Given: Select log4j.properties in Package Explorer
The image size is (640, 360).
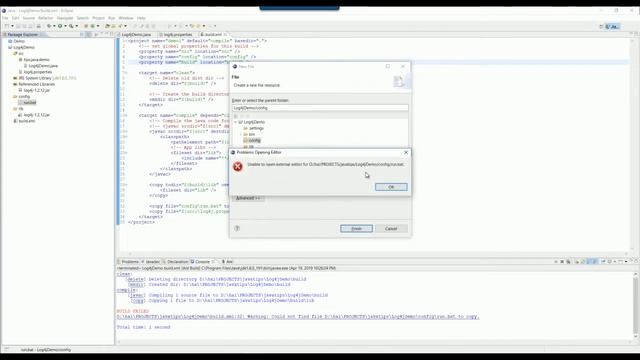Looking at the screenshot, I should point(38,72).
